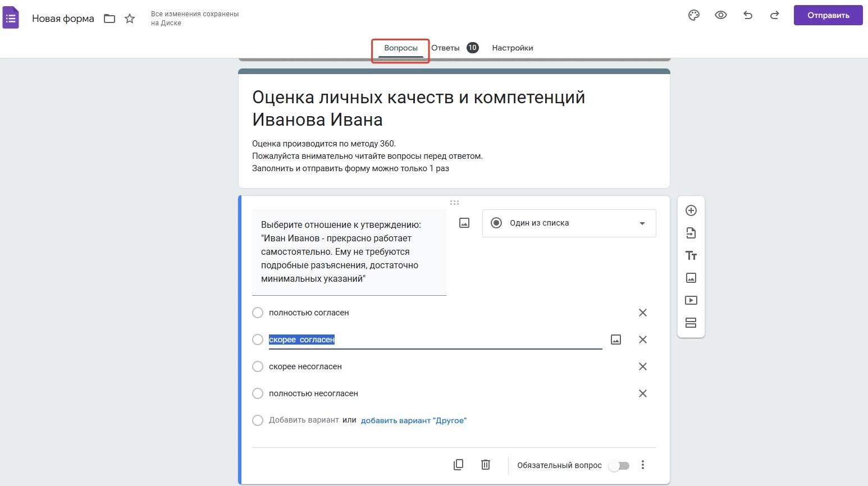Add image to option "скорее согласен"
The height and width of the screenshot is (486, 868).
point(616,340)
